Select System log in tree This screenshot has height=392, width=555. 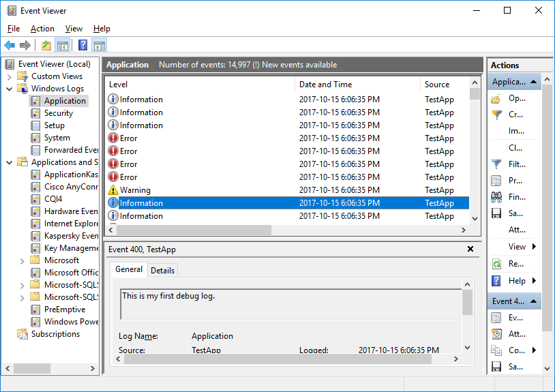57,138
